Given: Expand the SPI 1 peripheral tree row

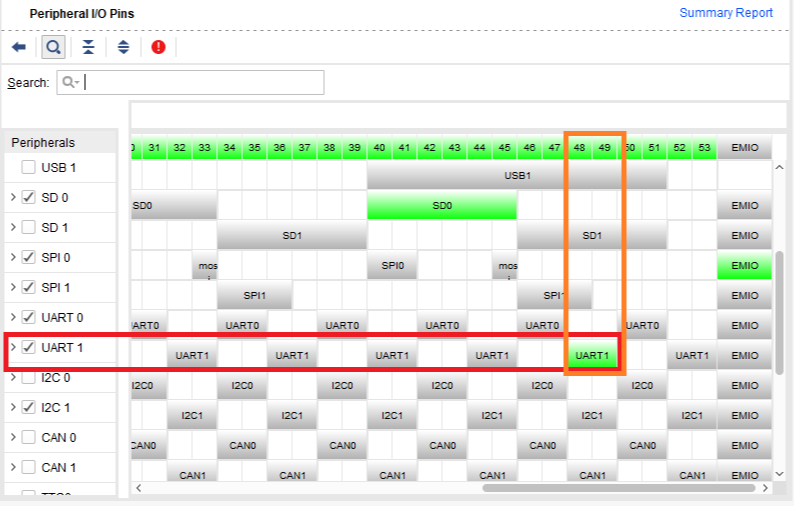Looking at the screenshot, I should click(13, 288).
